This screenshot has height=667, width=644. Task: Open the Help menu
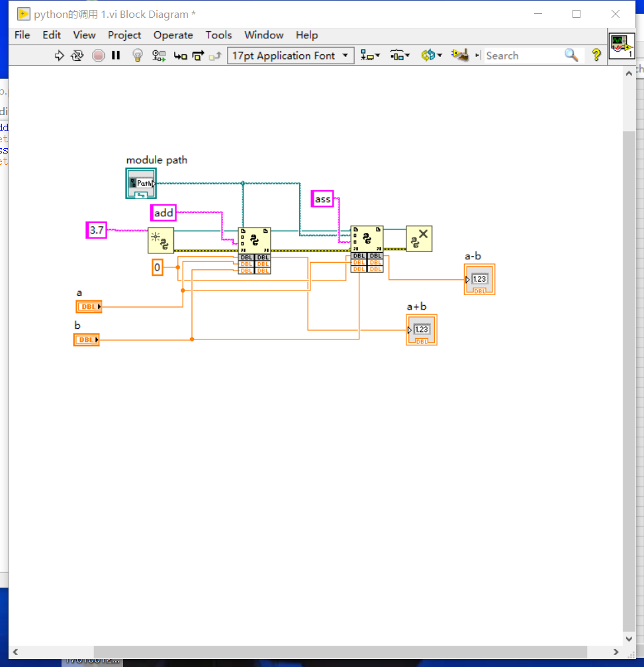pyautogui.click(x=306, y=35)
